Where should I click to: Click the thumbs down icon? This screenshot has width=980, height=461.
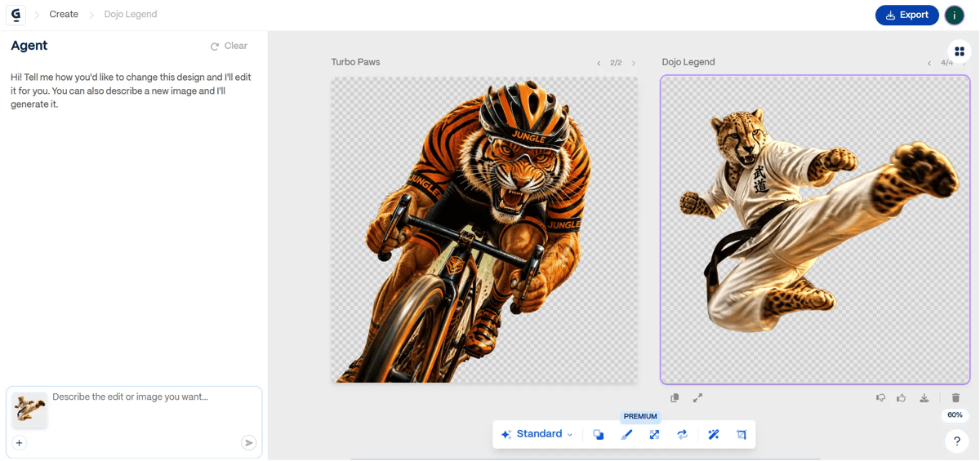click(x=881, y=398)
